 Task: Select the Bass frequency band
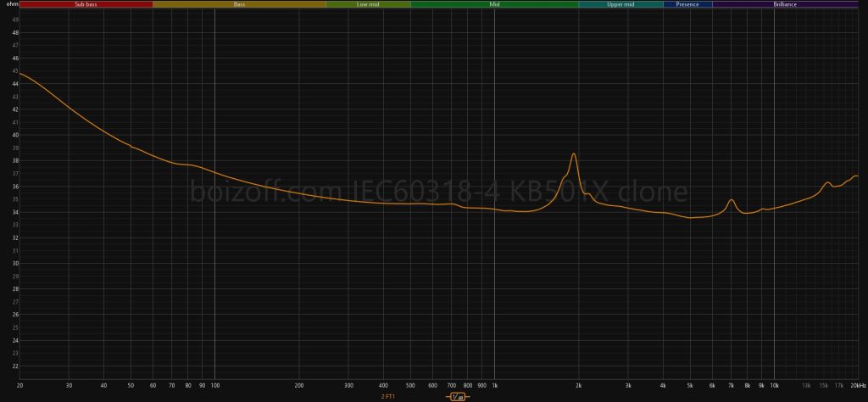(240, 4)
